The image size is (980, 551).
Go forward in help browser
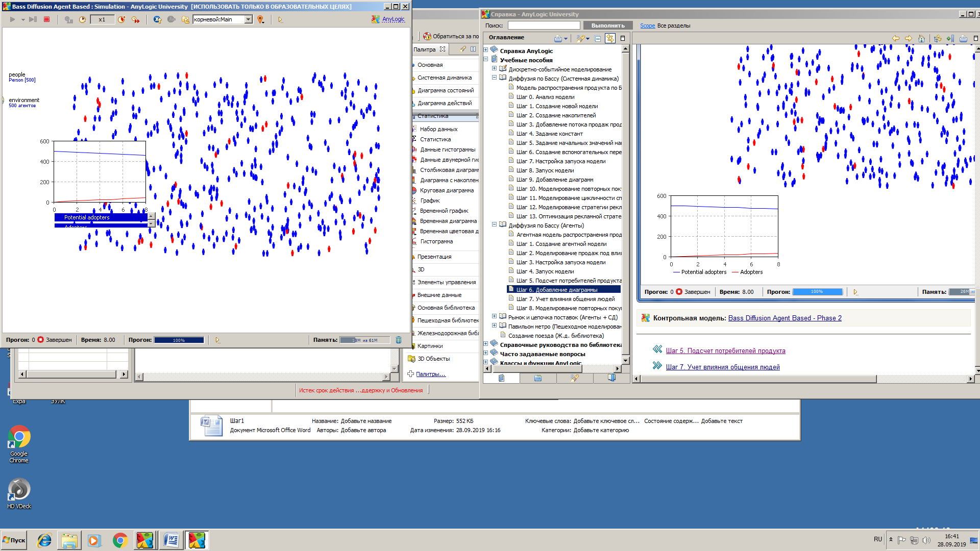(x=909, y=38)
